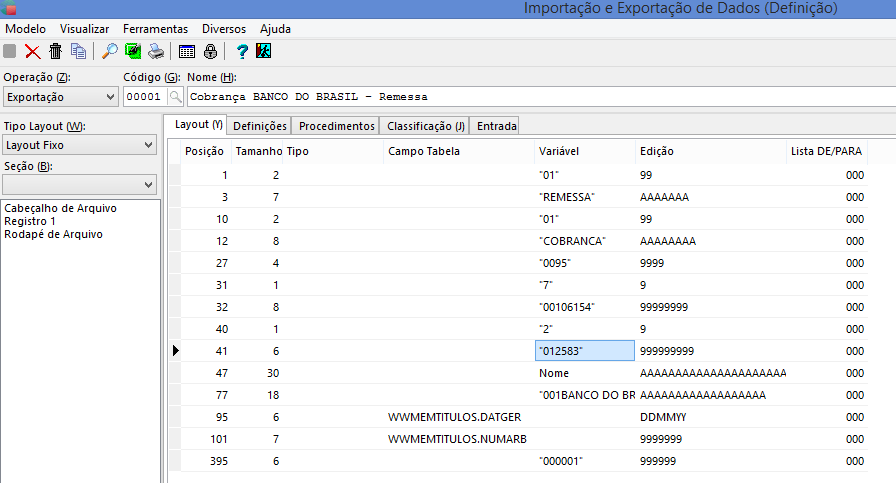896x483 pixels.
Task: Click the trash can delete icon
Action: (55, 51)
